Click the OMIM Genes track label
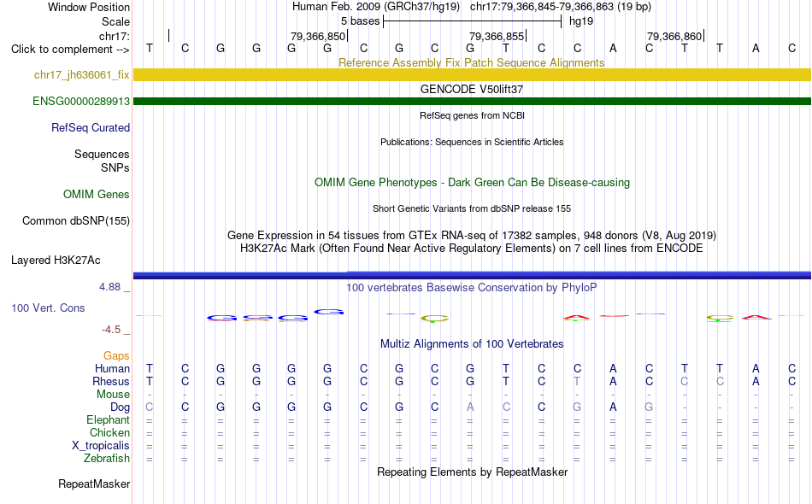Viewport: 812px width, 504px height. click(97, 194)
